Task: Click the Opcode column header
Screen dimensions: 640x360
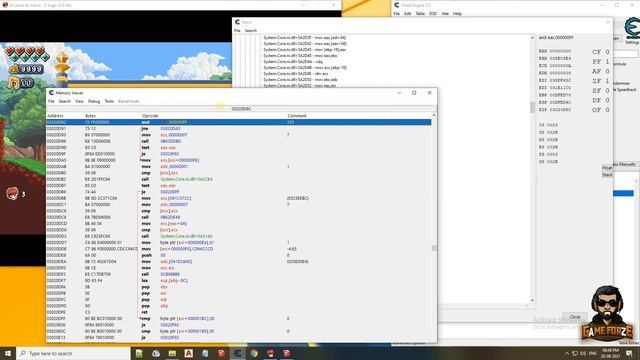Action: [x=150, y=116]
